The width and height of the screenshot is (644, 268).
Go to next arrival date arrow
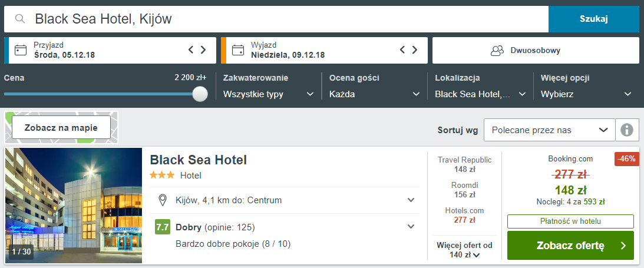(203, 50)
